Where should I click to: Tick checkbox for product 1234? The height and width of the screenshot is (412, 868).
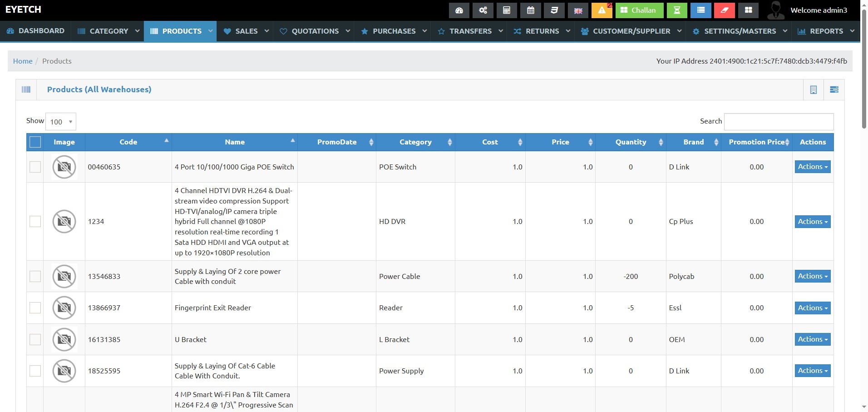pos(35,221)
